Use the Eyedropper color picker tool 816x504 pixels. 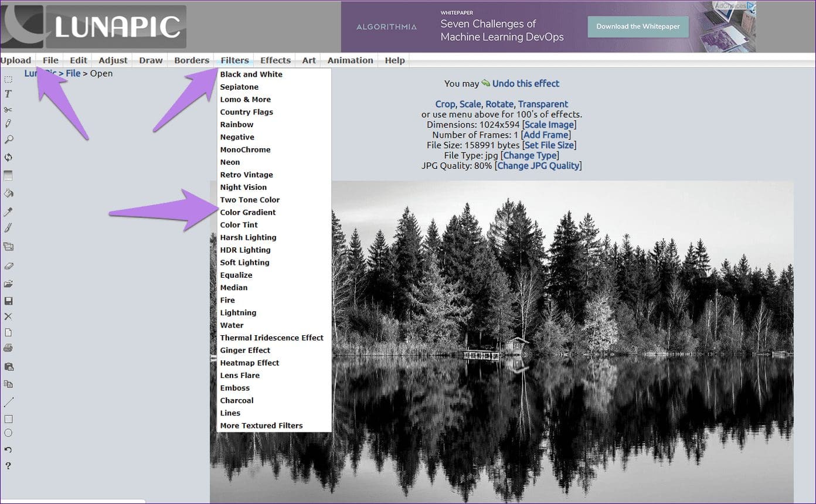[8, 212]
